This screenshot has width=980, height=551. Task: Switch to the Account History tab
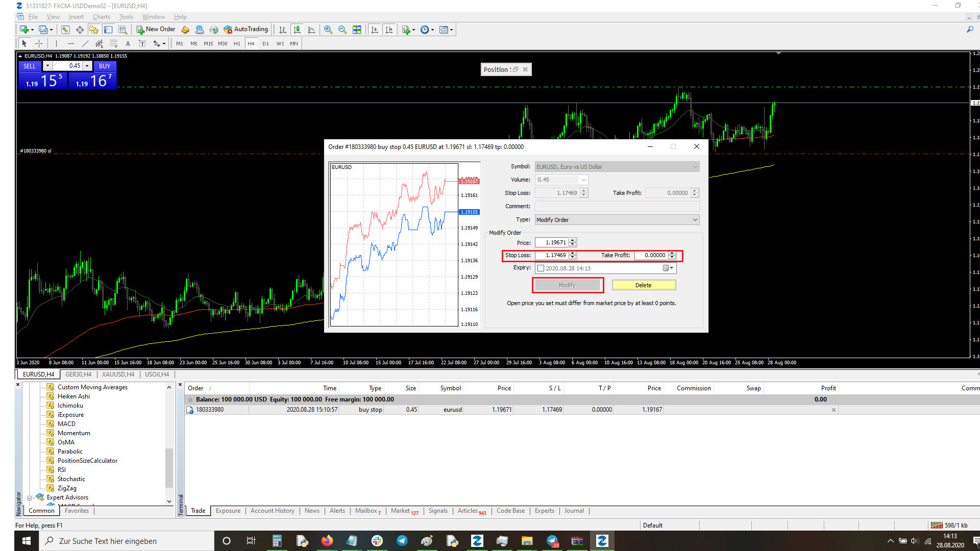(272, 511)
